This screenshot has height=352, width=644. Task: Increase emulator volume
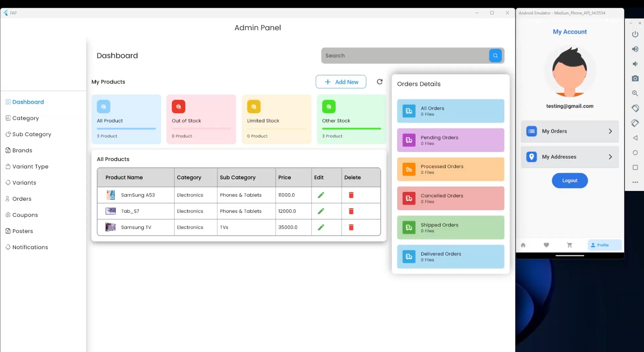(x=635, y=49)
